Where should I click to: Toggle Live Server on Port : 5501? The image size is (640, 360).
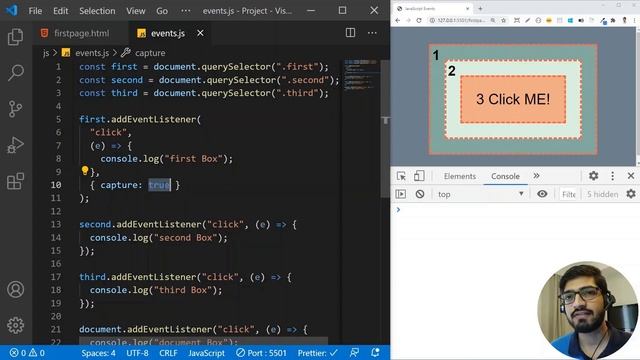[261, 353]
